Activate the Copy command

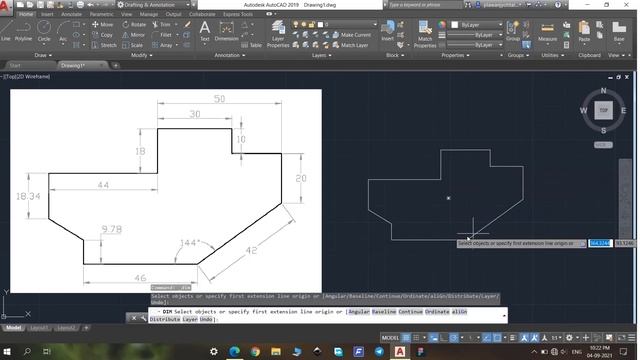point(102,35)
